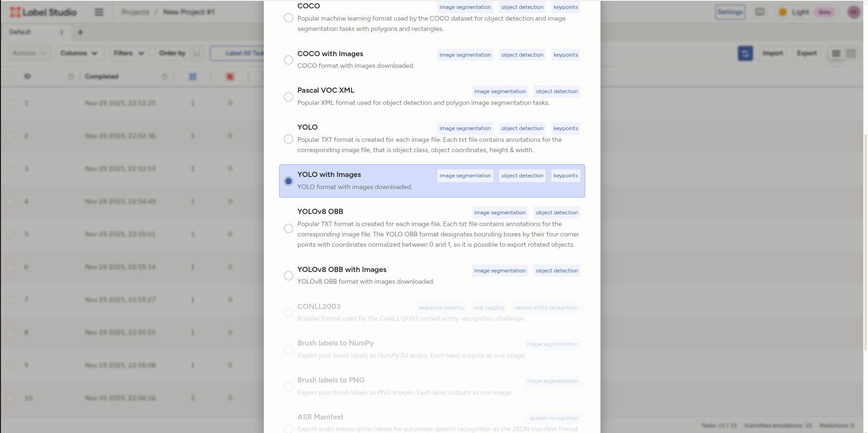Click the Tasks: 15 / 15 status text
The height and width of the screenshot is (433, 868).
pyautogui.click(x=719, y=426)
